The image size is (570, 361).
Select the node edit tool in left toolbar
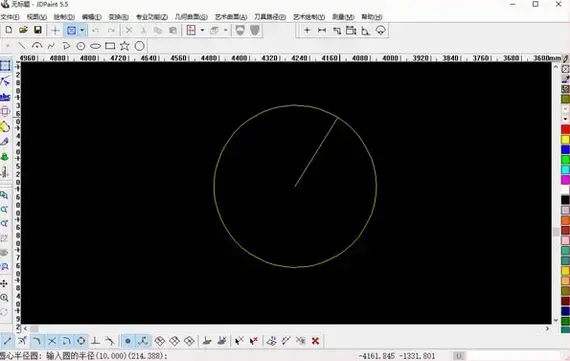tap(5, 81)
